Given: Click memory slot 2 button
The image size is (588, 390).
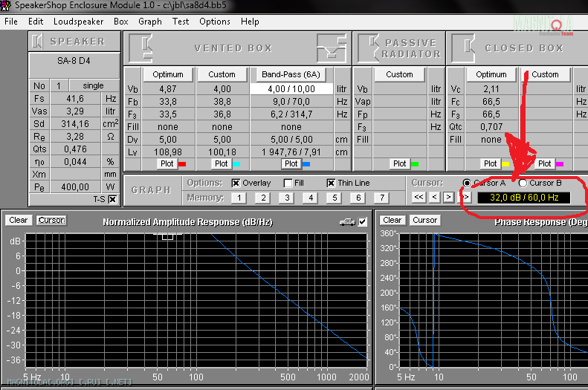Looking at the screenshot, I should [x=263, y=198].
